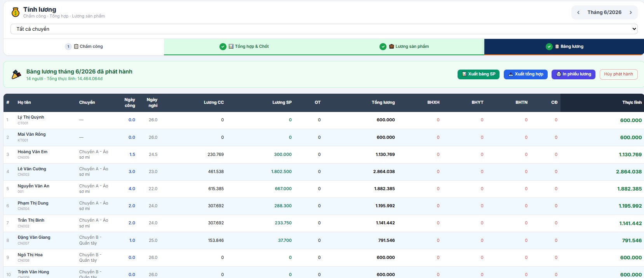Click the Họ tên column header
Viewport: 644px width, 278px height.
coord(24,103)
